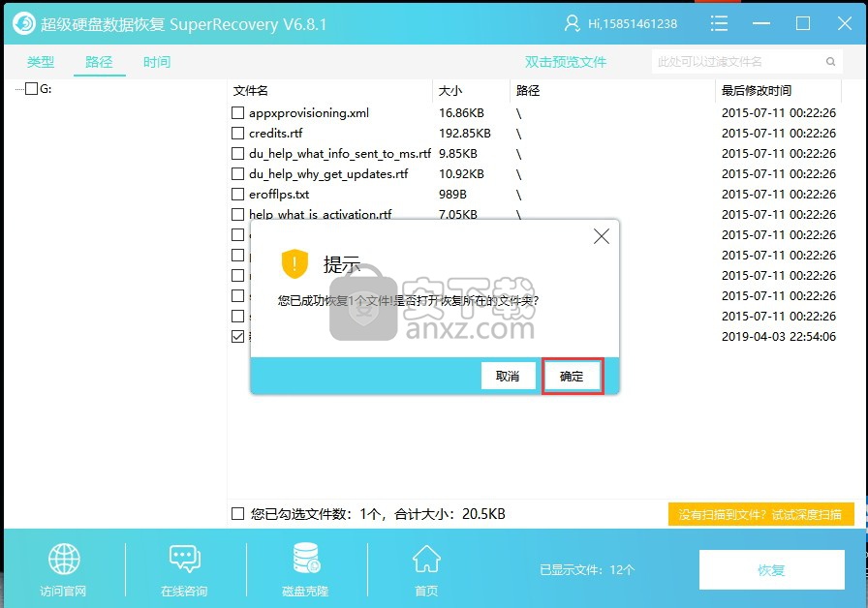Click the 989B size cell

452,195
